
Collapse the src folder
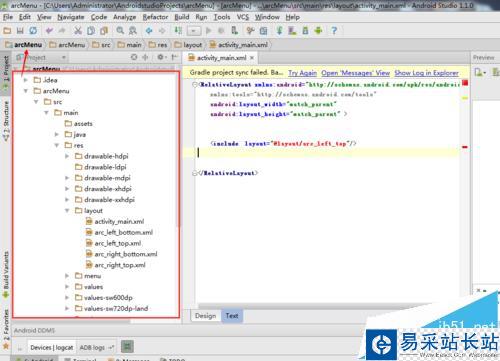coord(36,102)
